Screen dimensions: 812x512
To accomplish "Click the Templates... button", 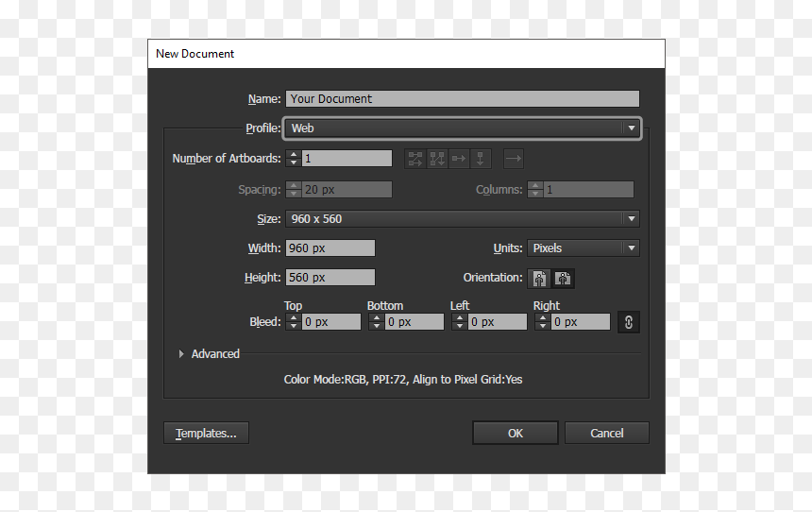I will 206,434.
